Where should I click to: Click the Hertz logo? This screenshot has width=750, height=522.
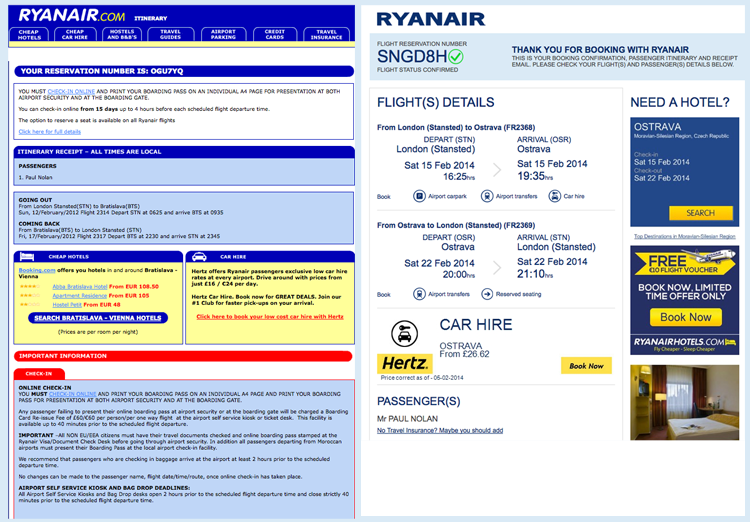[x=405, y=364]
